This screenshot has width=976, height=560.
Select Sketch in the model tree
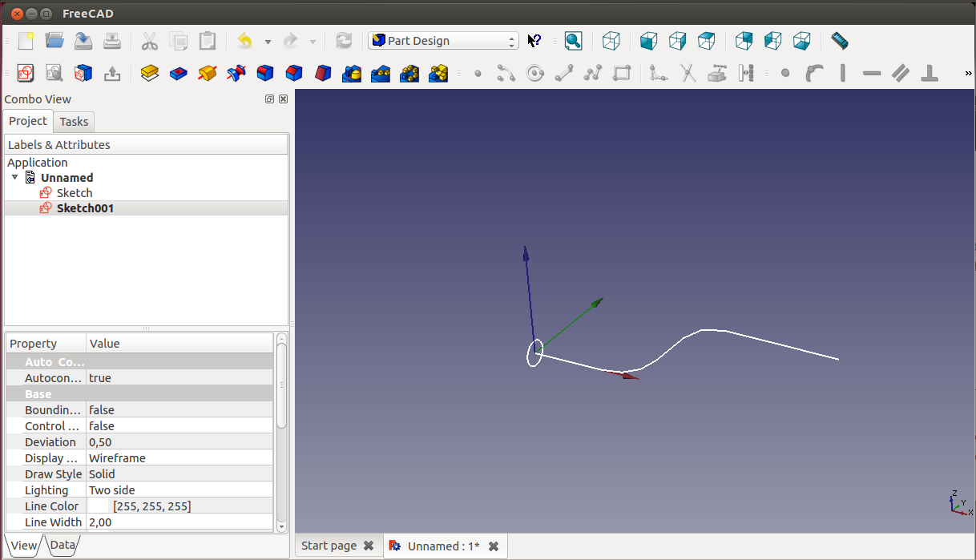[74, 193]
